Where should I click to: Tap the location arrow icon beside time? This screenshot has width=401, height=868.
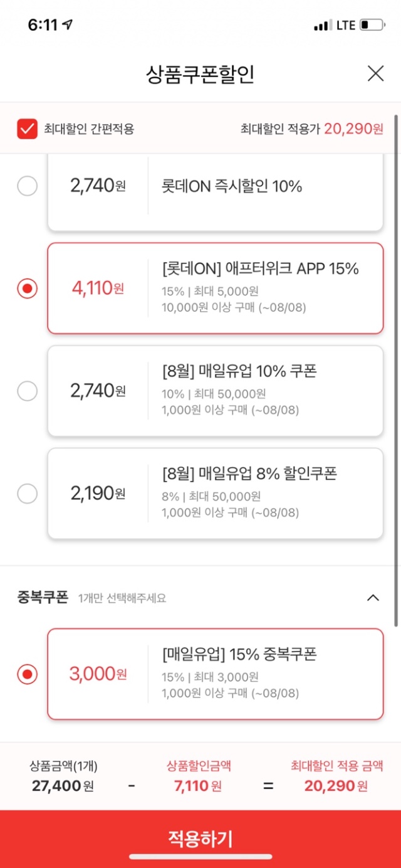68,25
